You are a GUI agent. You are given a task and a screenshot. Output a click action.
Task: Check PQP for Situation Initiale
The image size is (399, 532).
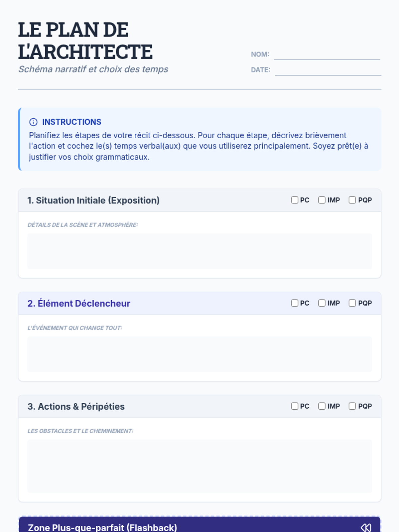point(352,200)
